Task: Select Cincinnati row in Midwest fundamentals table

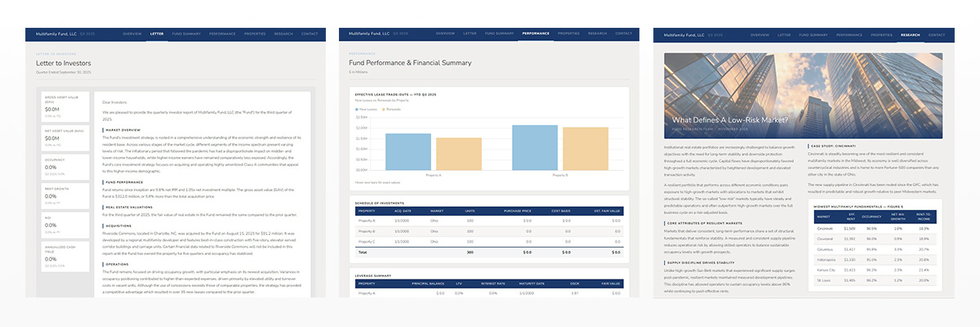Action: (872, 228)
